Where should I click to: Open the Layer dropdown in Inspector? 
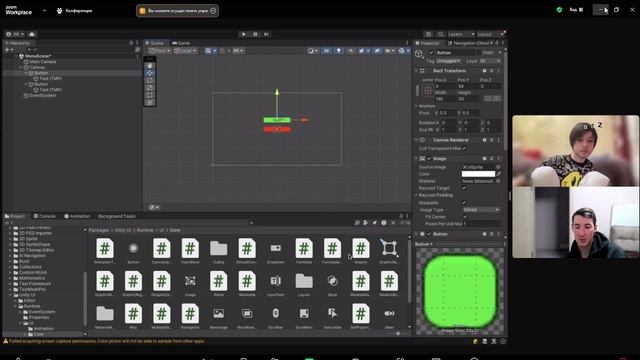(490, 61)
